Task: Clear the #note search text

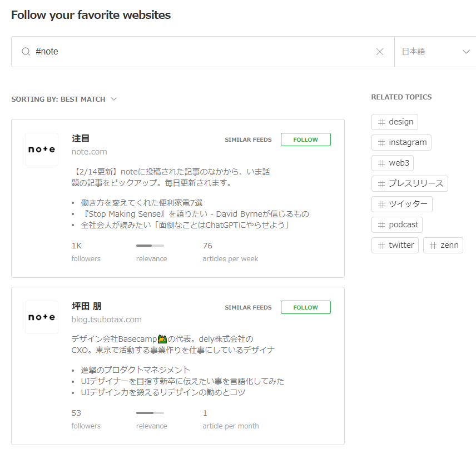Action: pyautogui.click(x=379, y=52)
